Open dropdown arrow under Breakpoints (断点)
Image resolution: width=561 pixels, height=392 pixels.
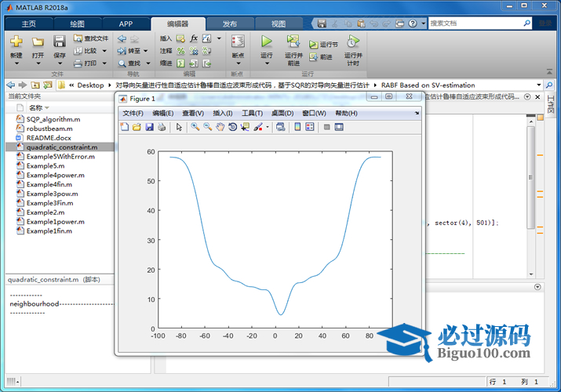(239, 64)
